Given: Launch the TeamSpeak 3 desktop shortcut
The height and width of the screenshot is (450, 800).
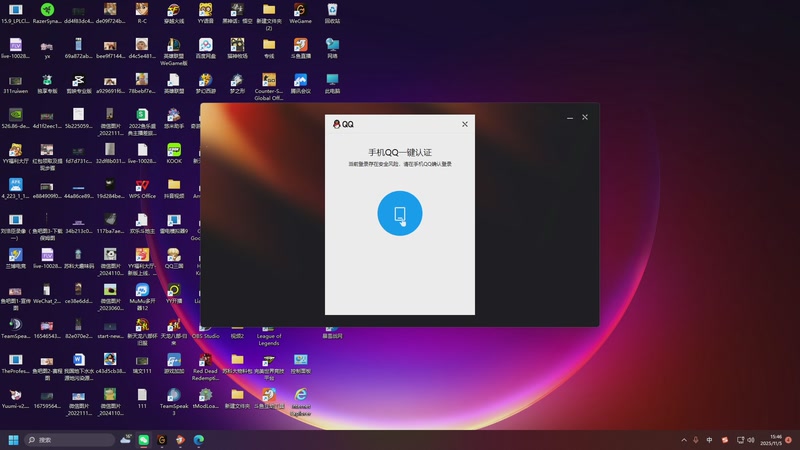Looking at the screenshot, I should (x=174, y=402).
